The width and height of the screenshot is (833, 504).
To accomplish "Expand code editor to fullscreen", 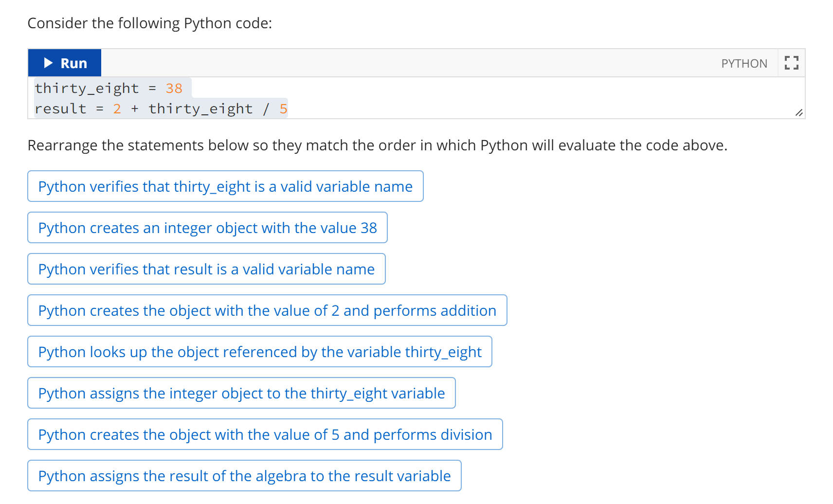I will tap(792, 63).
